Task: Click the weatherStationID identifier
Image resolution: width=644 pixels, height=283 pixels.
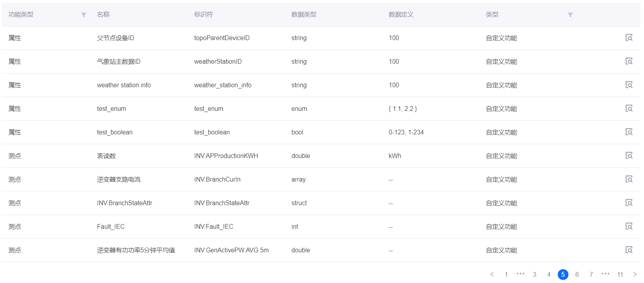Action: pos(218,61)
